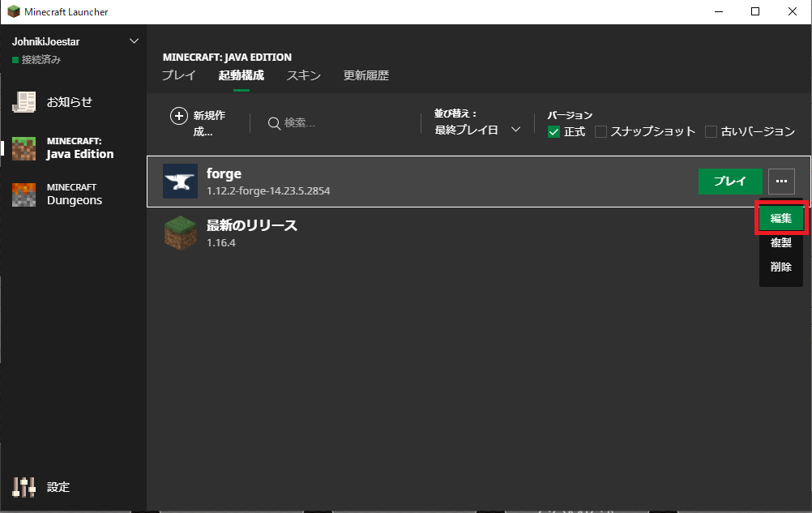Enable the 古いバージョン checkbox
The height and width of the screenshot is (513, 812).
(x=711, y=132)
